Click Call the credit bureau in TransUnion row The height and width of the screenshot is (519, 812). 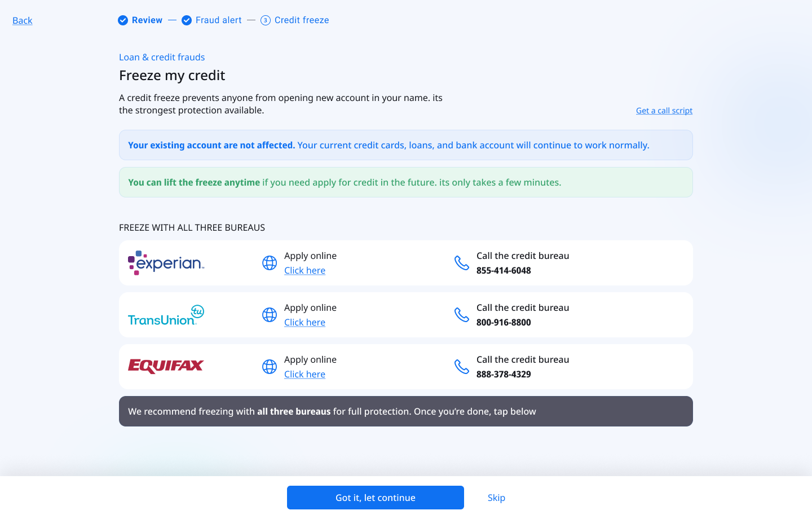point(523,307)
